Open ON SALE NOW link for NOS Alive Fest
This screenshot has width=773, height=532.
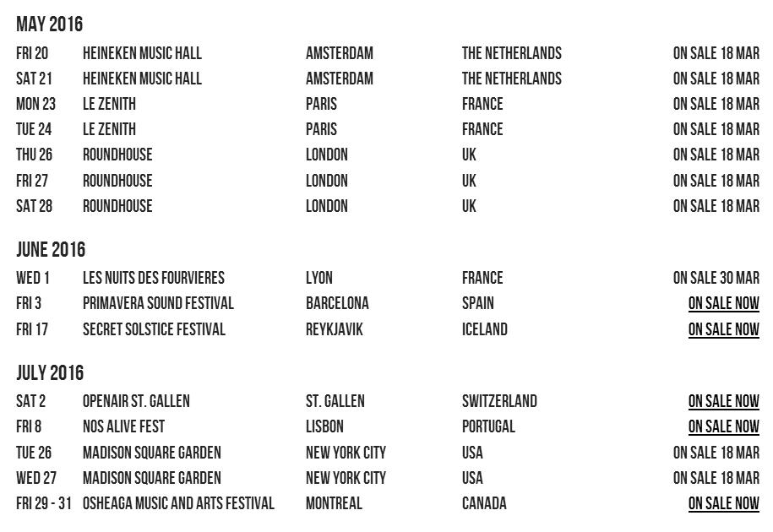(723, 426)
